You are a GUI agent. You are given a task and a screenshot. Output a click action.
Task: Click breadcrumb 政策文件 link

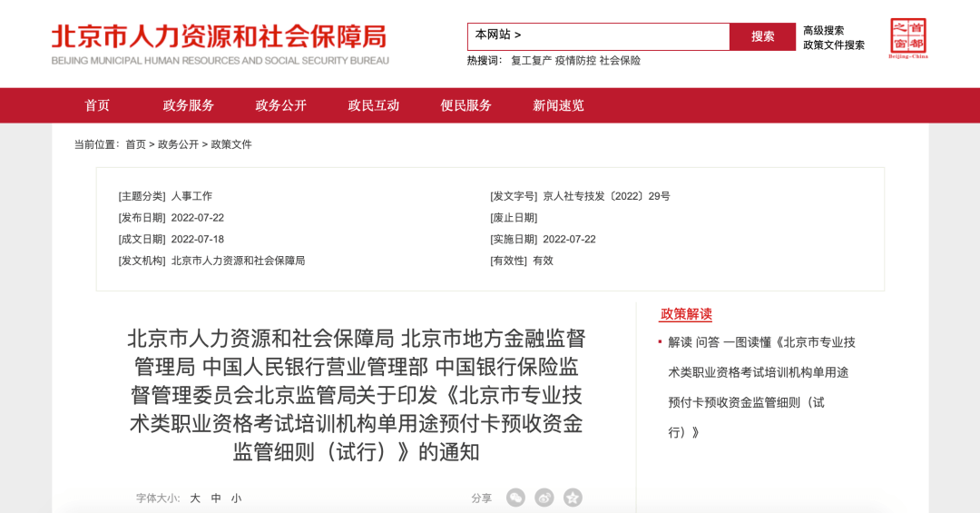tap(231, 144)
